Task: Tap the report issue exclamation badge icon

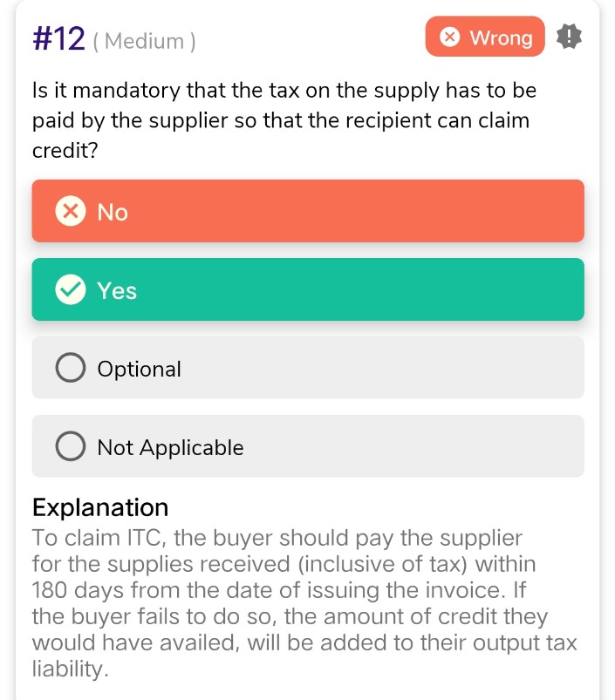Action: pos(569,37)
